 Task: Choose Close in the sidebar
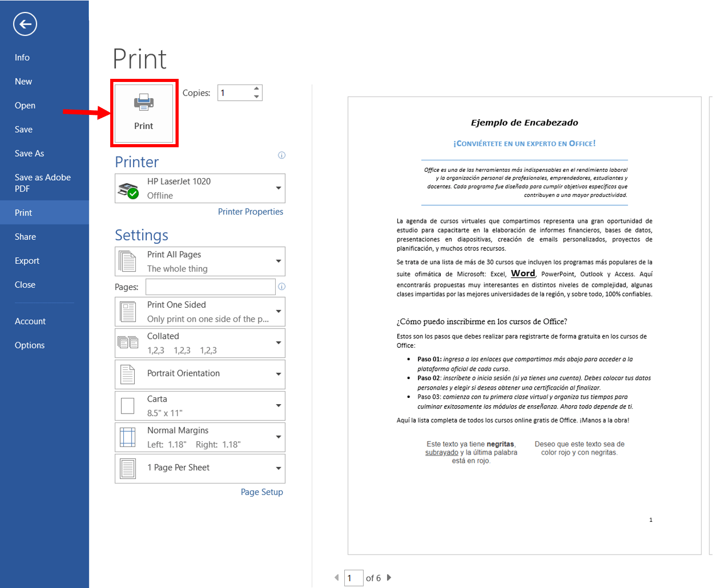point(44,285)
